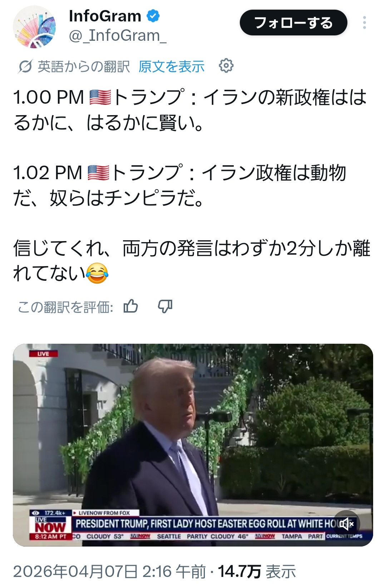Open the three-dot more options menu
386x588 pixels.
coord(364,23)
